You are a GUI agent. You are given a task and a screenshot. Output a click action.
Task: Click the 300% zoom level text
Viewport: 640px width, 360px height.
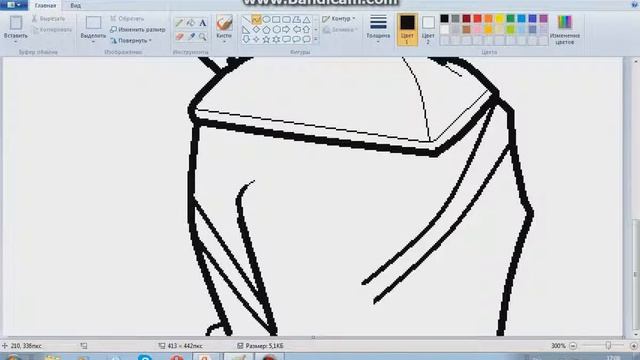point(558,346)
